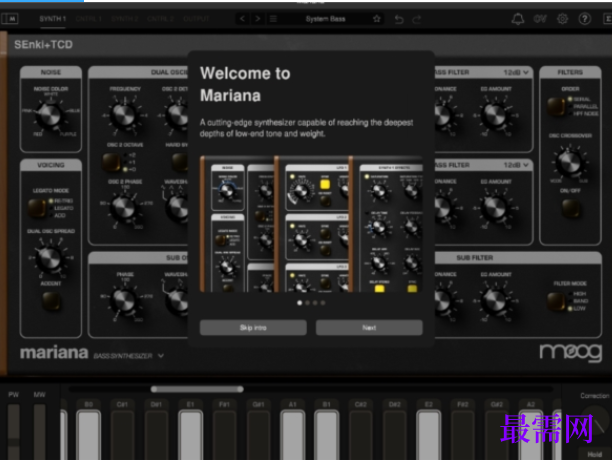Go to the next preset with the right arrow
612x460 pixels.
(258, 18)
